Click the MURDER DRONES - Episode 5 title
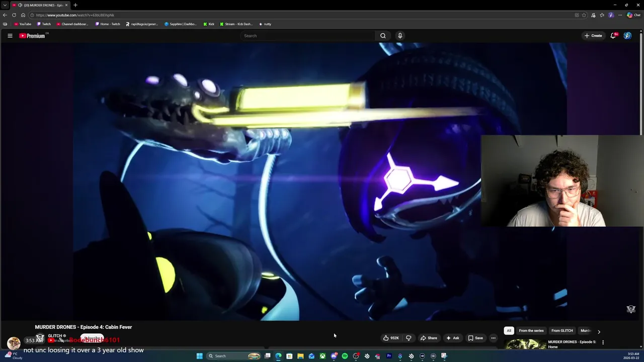The image size is (644, 362). [572, 344]
